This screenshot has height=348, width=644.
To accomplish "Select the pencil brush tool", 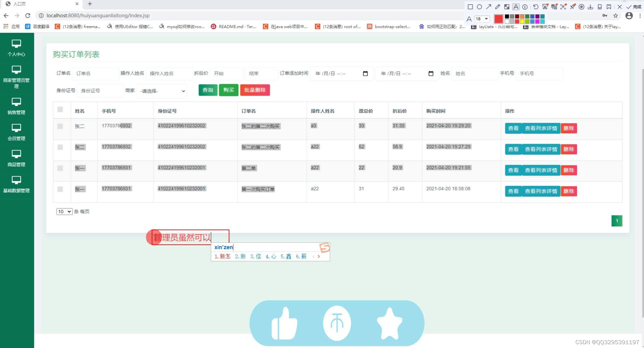I will tap(497, 7).
